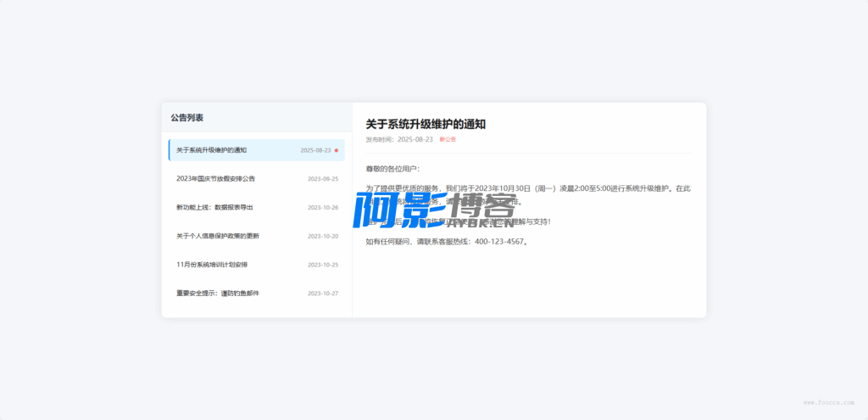Select the 2023年国庆节放假安排公告 list item
This screenshot has height=420, width=868.
[216, 179]
